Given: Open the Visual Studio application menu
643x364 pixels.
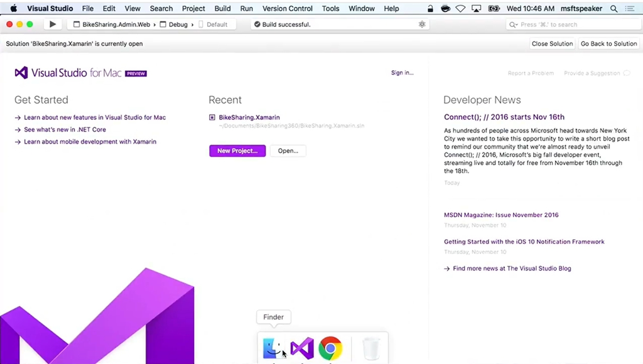Looking at the screenshot, I should coord(50,8).
